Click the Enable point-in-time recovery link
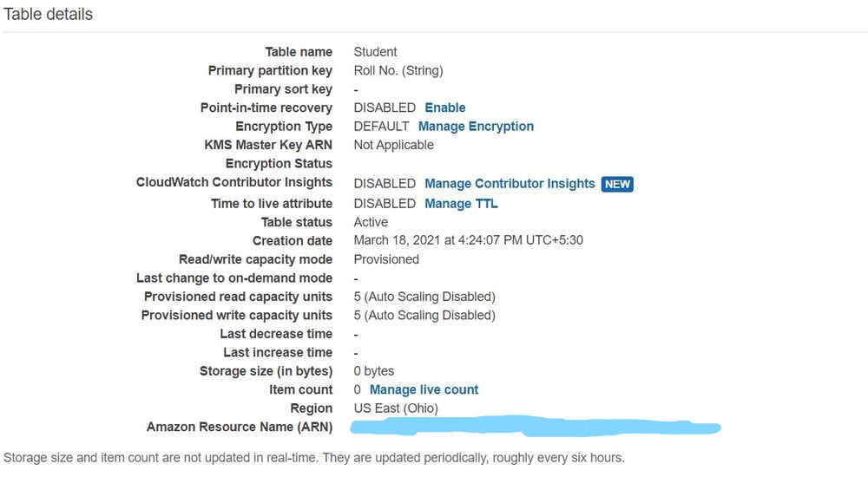Image resolution: width=868 pixels, height=477 pixels. (x=444, y=108)
